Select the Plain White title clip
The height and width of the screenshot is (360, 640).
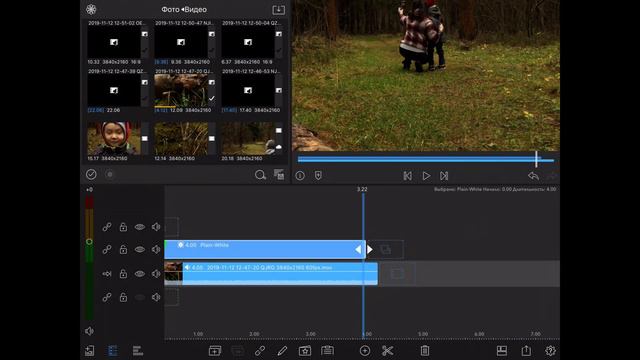coord(264,249)
